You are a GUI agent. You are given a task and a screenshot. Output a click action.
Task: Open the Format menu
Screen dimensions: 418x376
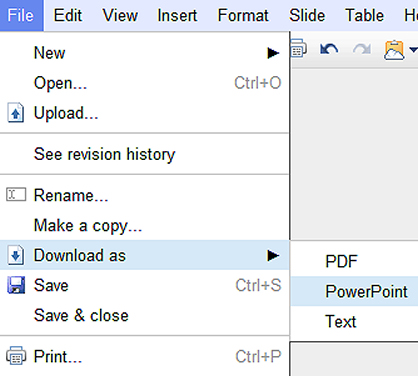243,15
